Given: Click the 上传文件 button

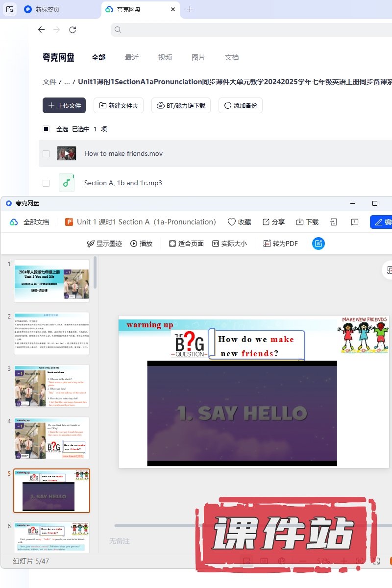Looking at the screenshot, I should 64,105.
